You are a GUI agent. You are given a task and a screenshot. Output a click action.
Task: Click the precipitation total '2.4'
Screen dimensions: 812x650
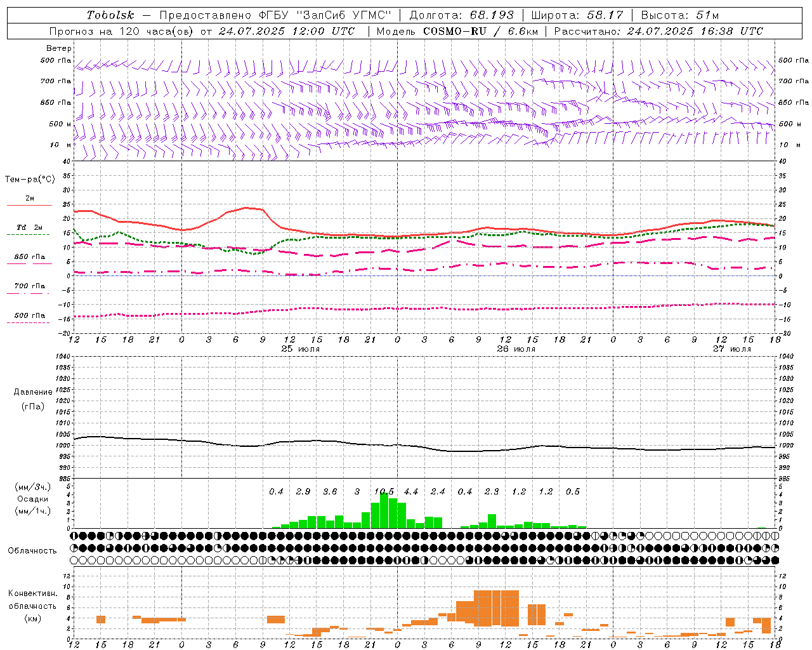(438, 492)
